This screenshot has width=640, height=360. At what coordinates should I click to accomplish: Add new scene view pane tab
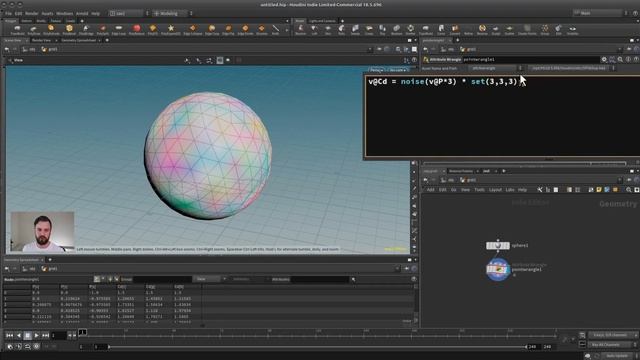point(107,40)
